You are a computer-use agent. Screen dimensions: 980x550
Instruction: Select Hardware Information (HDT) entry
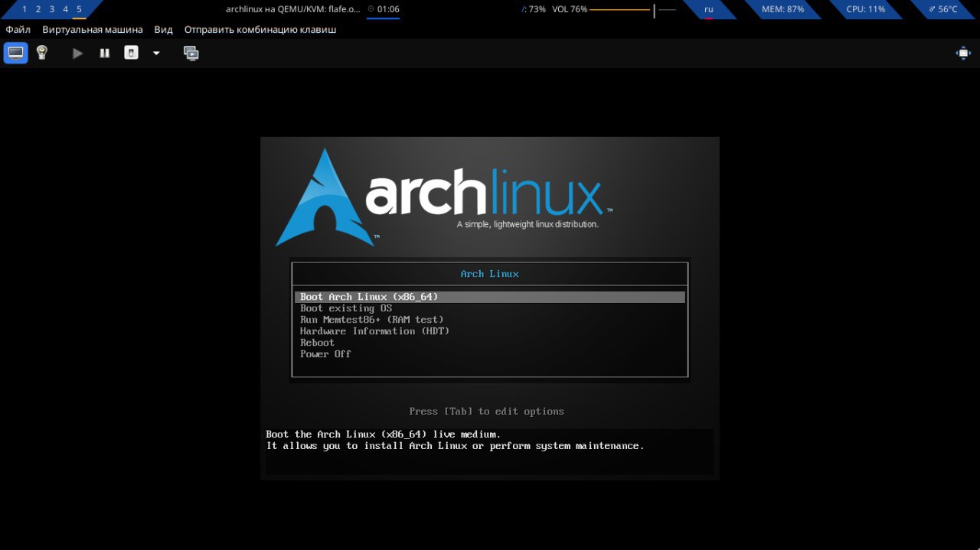tap(374, 331)
